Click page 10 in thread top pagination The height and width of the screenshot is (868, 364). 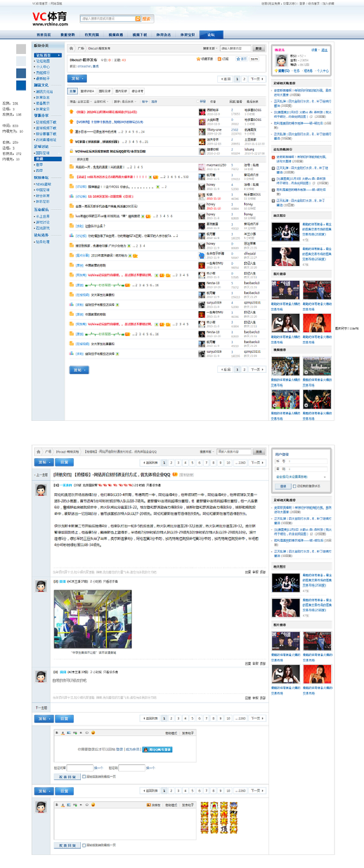click(228, 463)
